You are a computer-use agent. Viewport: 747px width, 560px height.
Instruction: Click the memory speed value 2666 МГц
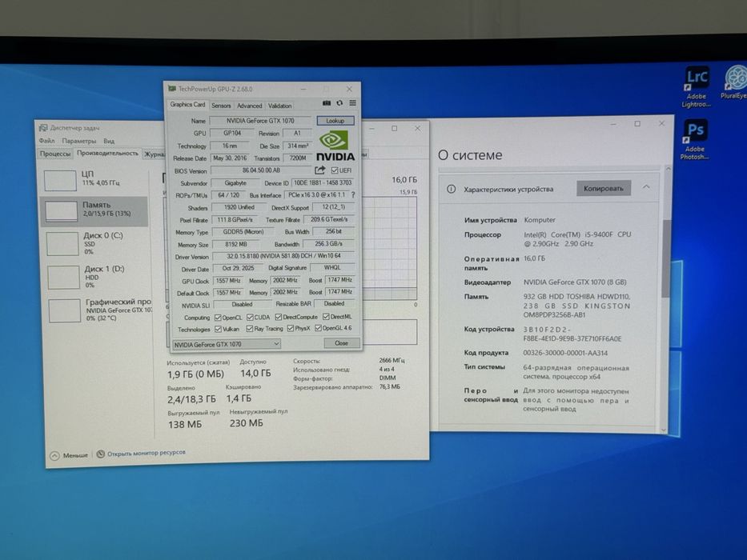click(x=392, y=361)
